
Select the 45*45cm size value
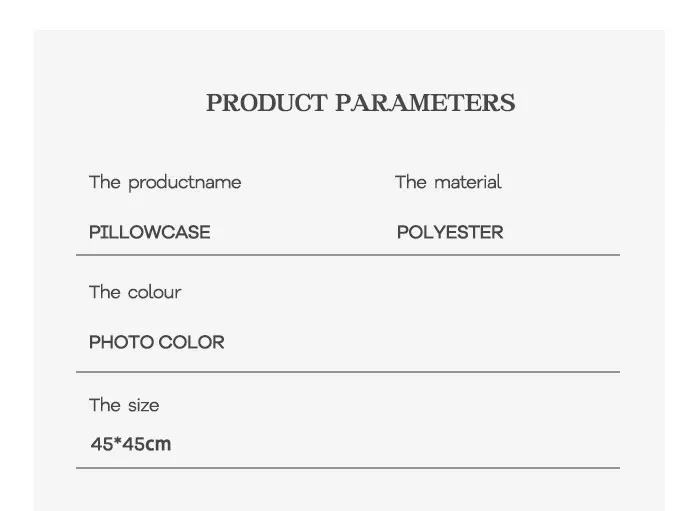[x=131, y=444]
